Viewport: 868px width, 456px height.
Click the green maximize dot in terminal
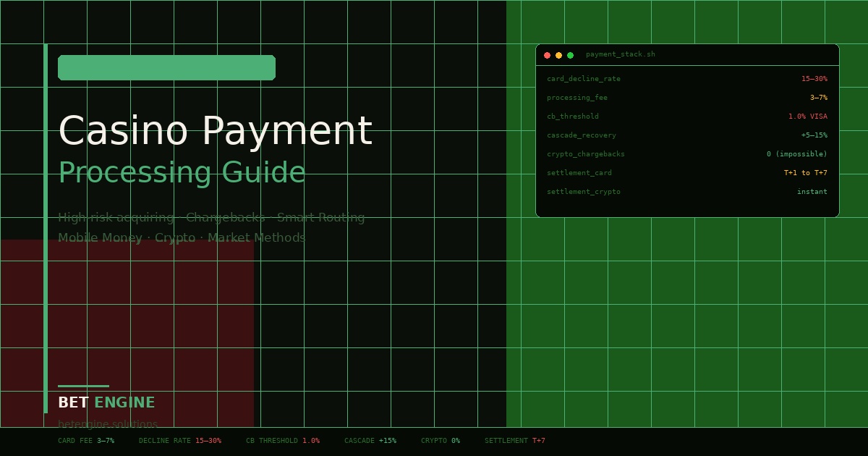[570, 55]
